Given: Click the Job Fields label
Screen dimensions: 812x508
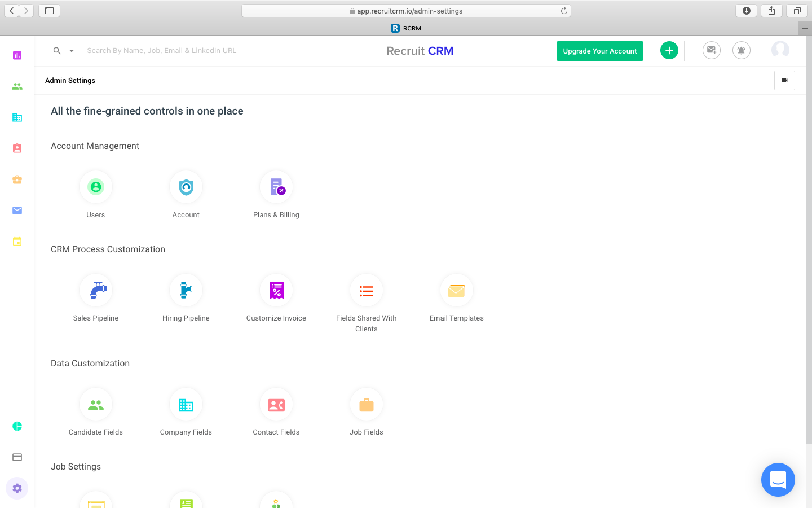Looking at the screenshot, I should coord(367,432).
